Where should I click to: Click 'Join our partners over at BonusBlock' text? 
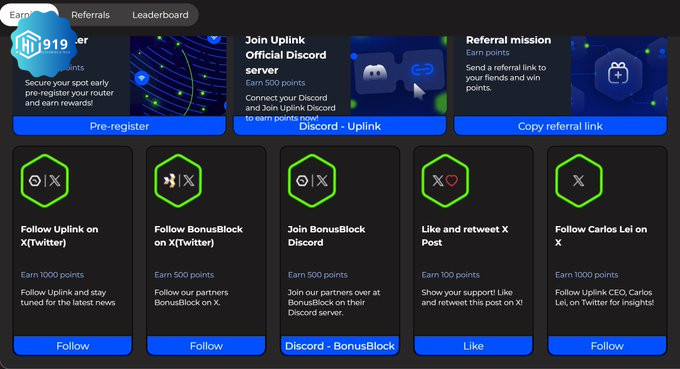click(334, 302)
